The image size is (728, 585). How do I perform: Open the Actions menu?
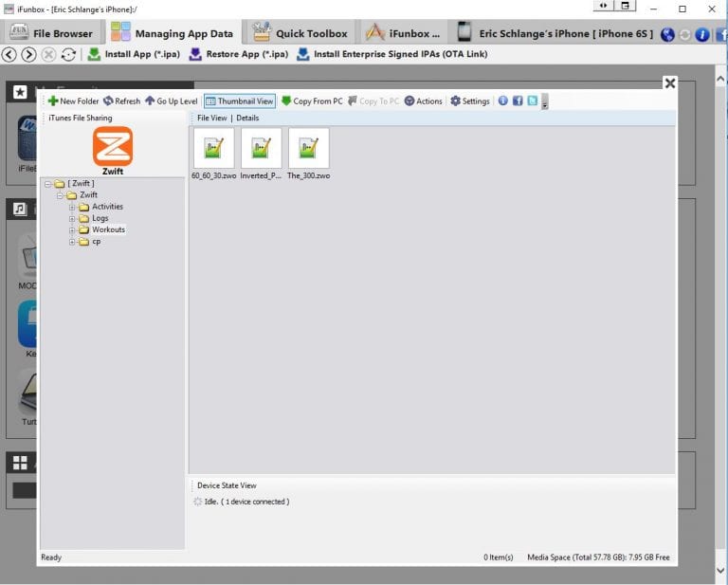click(423, 101)
